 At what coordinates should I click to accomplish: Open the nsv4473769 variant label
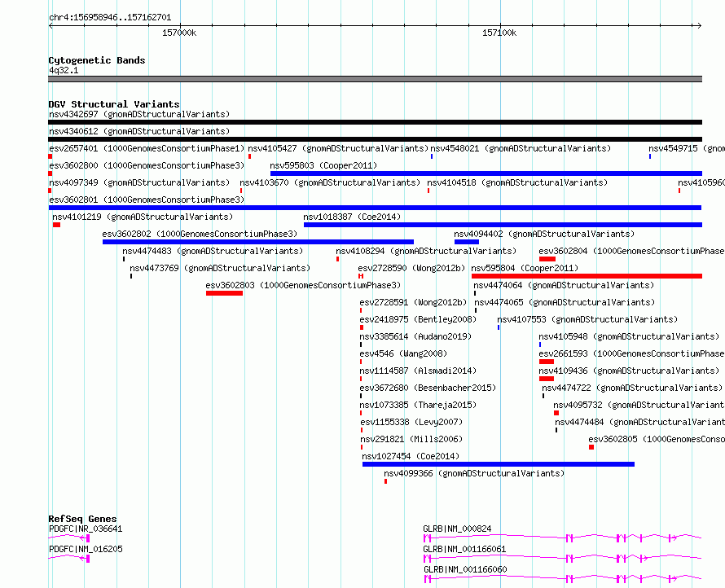coord(220,268)
